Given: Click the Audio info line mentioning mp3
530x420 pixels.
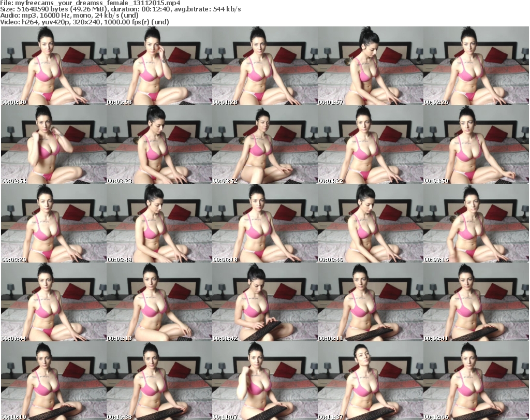Looking at the screenshot, I should [69, 16].
